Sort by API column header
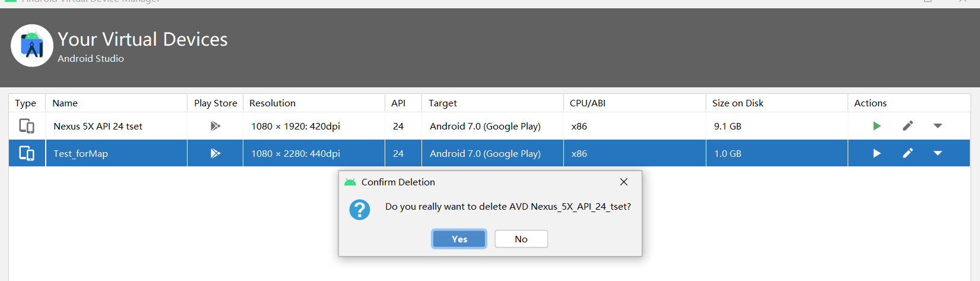The width and height of the screenshot is (980, 281). (x=398, y=103)
